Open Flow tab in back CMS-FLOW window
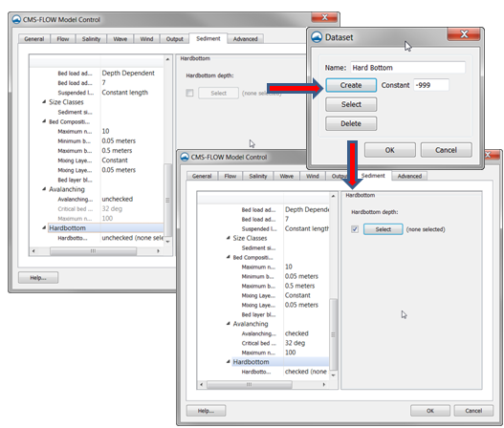 click(63, 39)
